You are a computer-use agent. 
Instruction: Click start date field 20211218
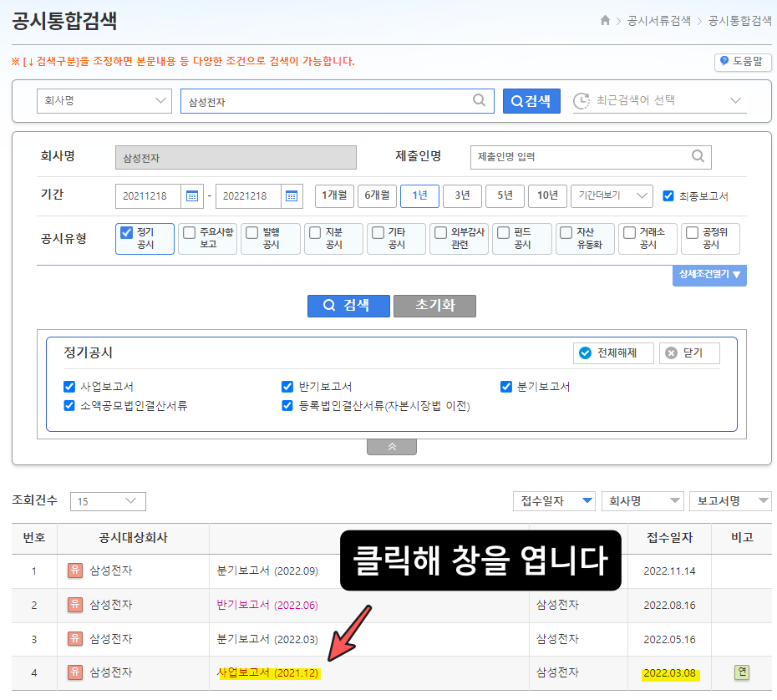coord(148,196)
